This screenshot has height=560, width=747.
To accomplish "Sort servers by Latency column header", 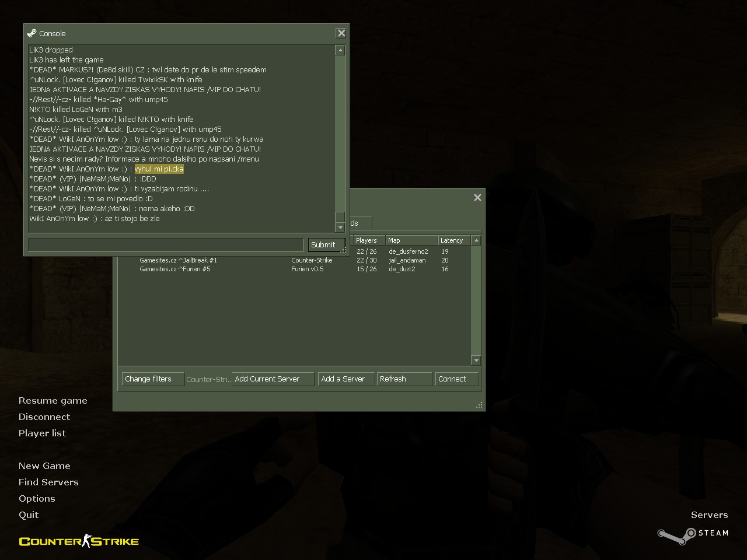I will (x=453, y=240).
